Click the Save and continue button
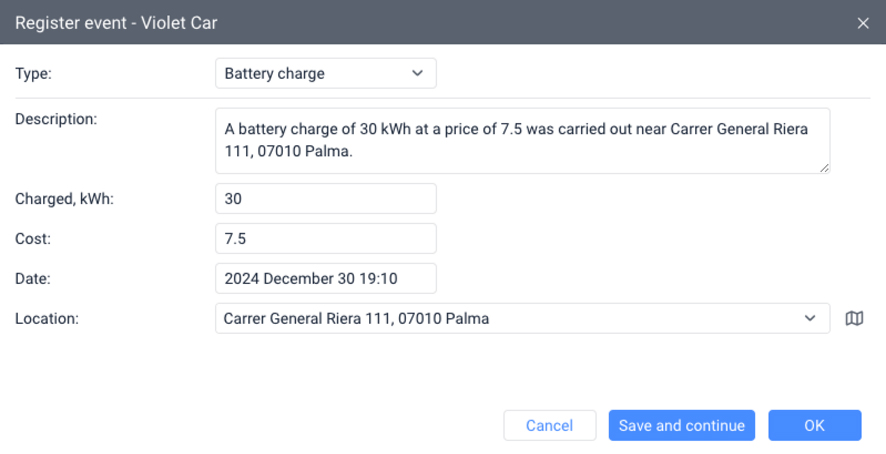The image size is (886, 454). (x=682, y=425)
